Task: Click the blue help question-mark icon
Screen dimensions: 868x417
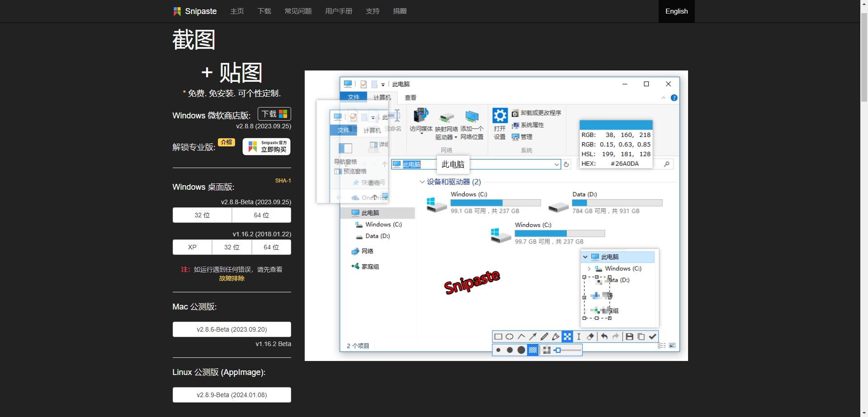Action: click(x=674, y=98)
